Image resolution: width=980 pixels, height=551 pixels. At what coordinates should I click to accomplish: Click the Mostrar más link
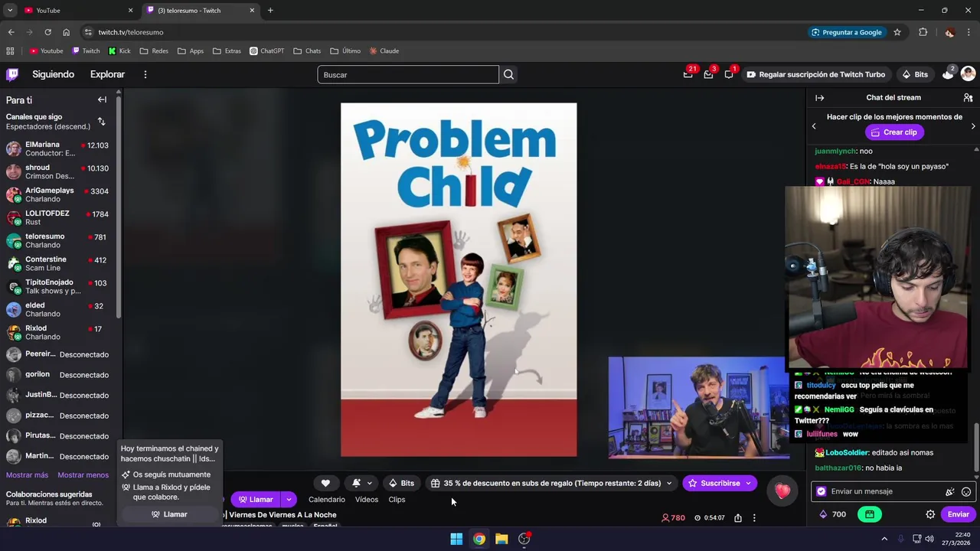coord(27,475)
